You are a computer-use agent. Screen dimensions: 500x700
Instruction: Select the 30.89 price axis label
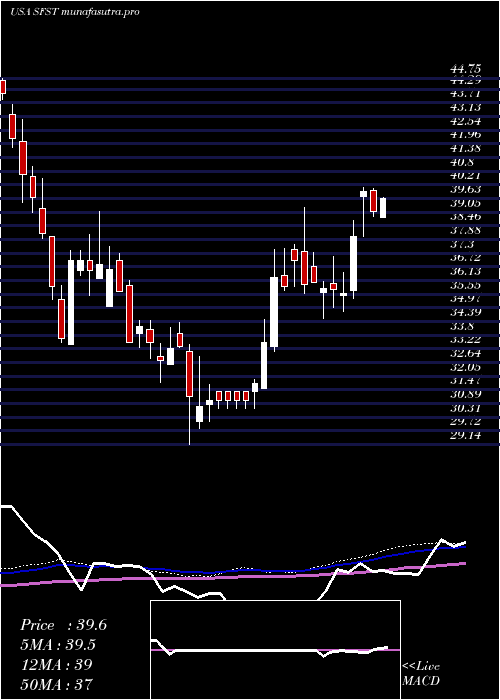[x=466, y=394]
